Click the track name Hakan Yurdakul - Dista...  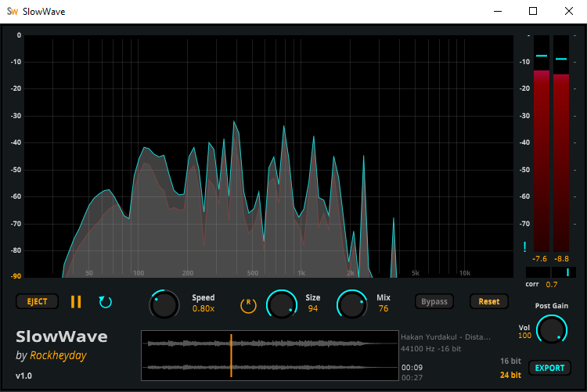(x=445, y=337)
